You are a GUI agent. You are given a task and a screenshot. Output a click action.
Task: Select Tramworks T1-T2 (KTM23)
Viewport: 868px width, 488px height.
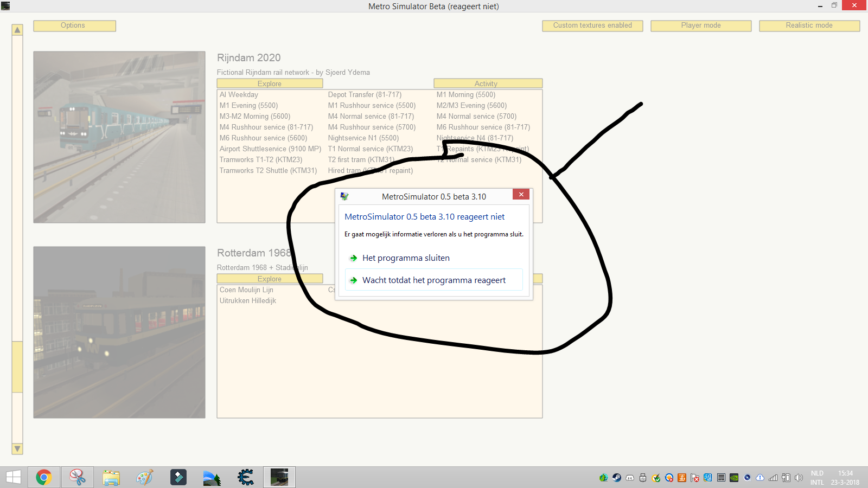click(261, 159)
